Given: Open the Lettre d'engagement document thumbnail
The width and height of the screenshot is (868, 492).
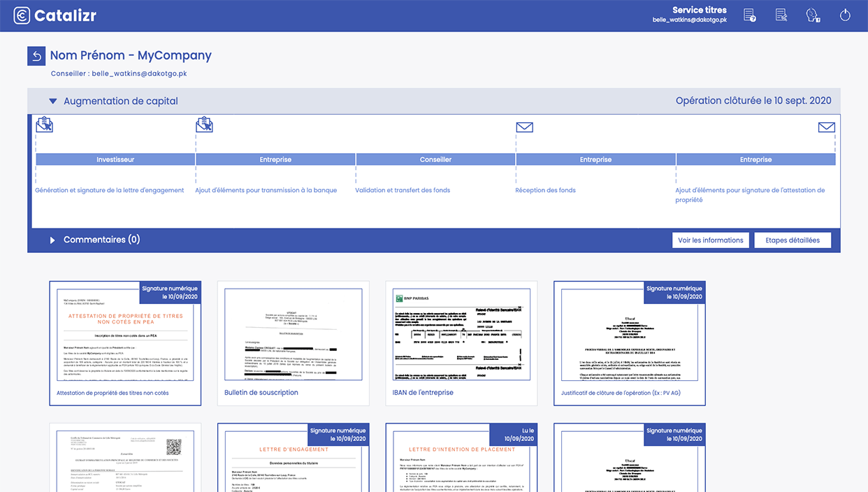Looking at the screenshot, I should (293, 461).
